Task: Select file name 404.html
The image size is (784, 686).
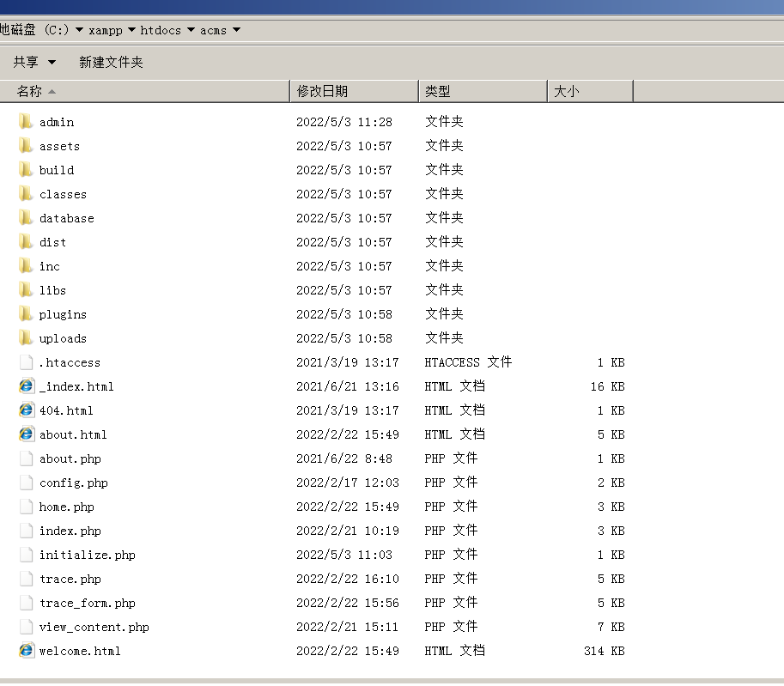Action: 66,410
